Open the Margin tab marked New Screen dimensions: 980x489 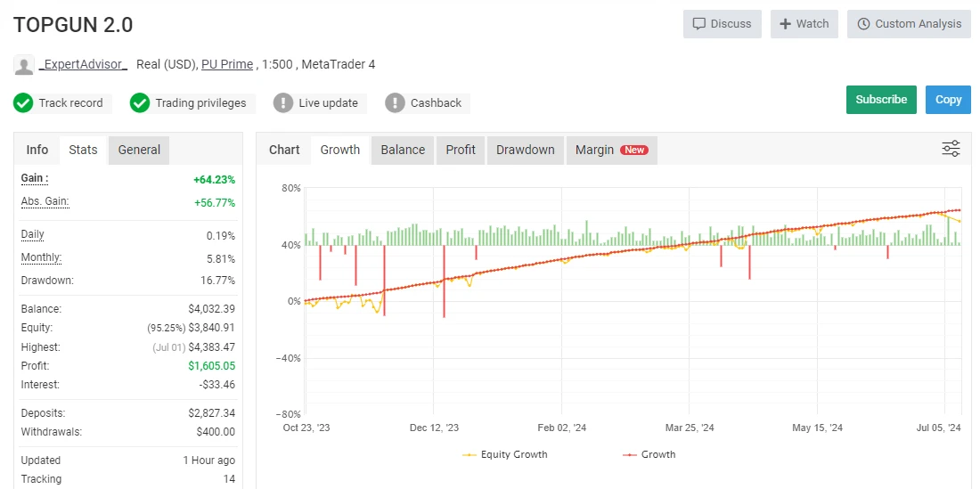point(610,150)
